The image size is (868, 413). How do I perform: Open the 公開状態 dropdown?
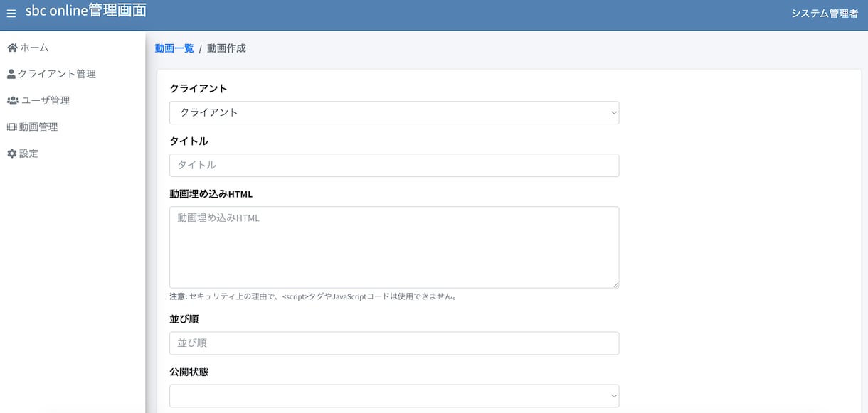click(394, 396)
